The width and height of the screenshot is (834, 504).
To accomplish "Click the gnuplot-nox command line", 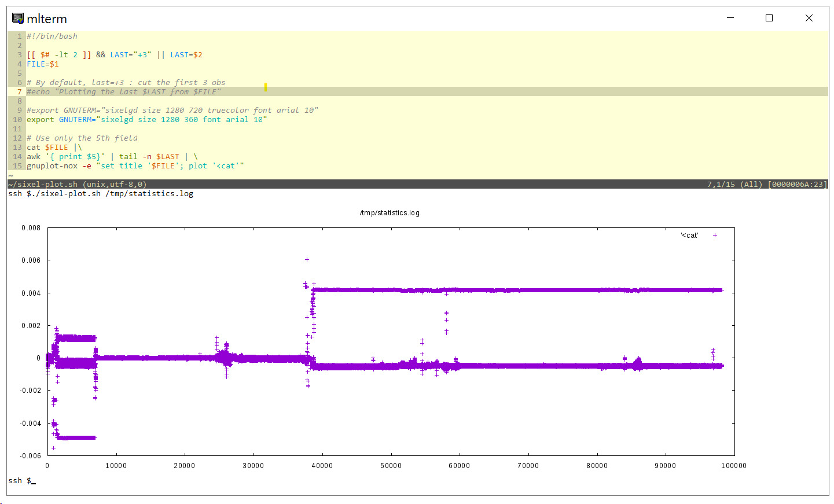I will (135, 166).
